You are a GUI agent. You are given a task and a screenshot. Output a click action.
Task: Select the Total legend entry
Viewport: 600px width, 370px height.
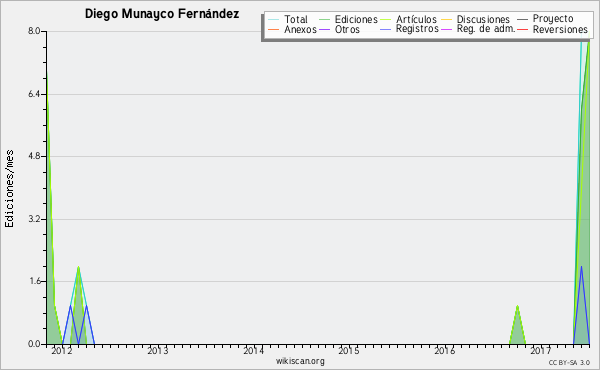[296, 19]
